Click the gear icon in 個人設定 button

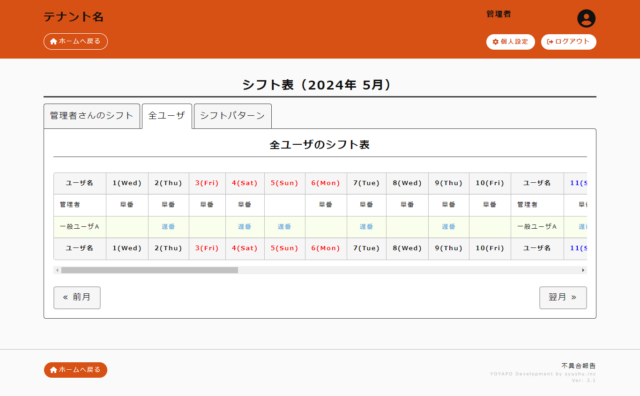[496, 42]
